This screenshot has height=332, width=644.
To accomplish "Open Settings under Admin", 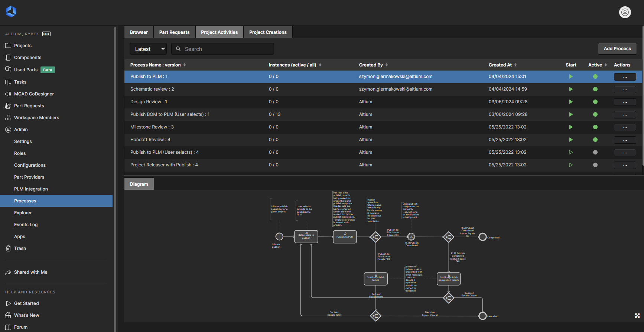I will (23, 141).
